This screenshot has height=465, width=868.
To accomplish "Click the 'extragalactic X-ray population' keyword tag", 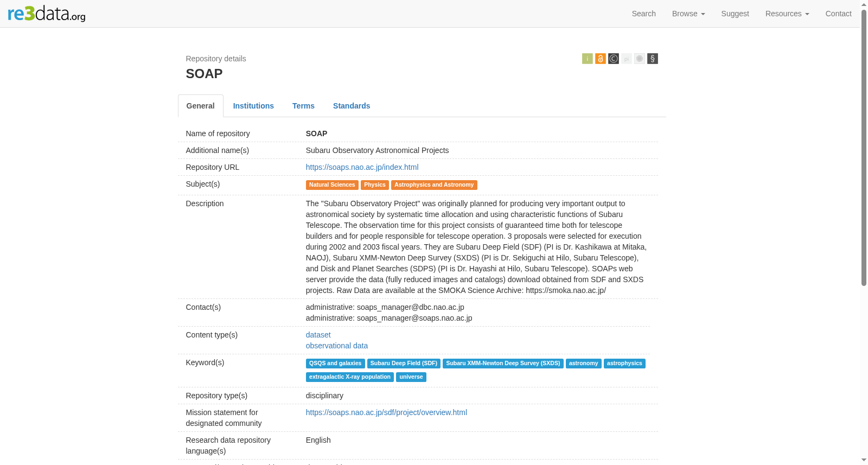I will [350, 377].
